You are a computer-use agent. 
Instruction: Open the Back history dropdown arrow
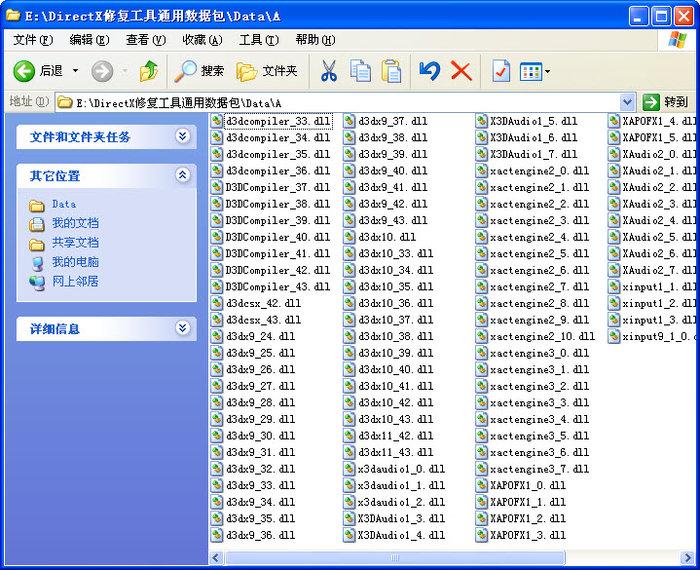coord(75,71)
